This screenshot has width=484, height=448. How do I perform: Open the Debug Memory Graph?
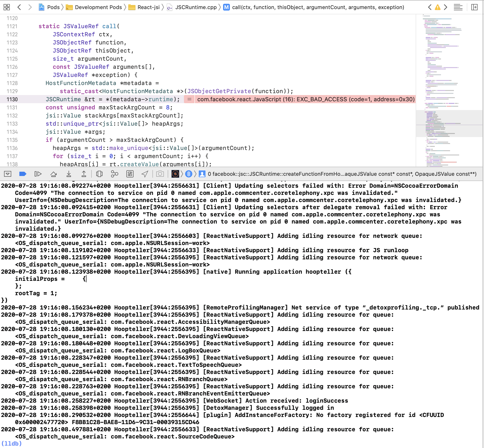(114, 174)
